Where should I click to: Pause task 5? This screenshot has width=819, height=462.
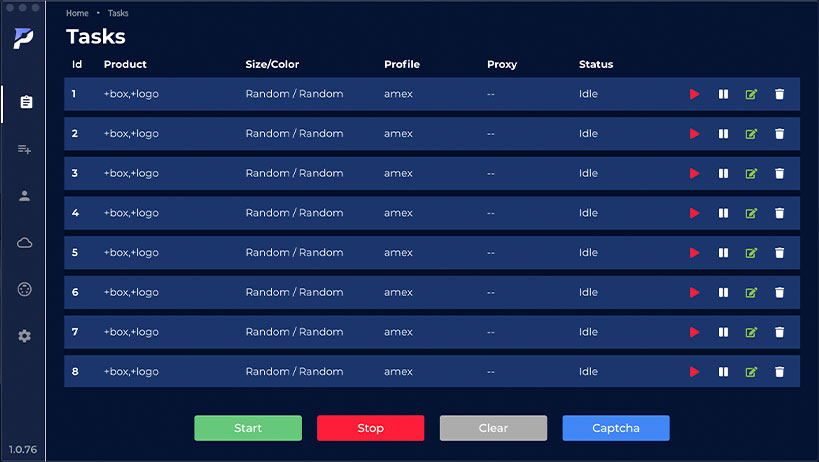coord(723,253)
